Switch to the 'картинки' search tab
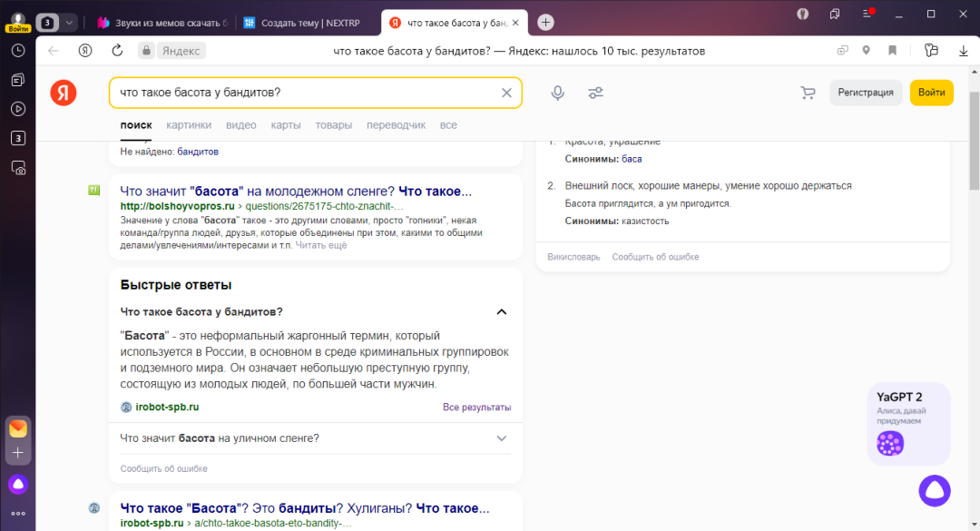This screenshot has width=980, height=531. (189, 125)
